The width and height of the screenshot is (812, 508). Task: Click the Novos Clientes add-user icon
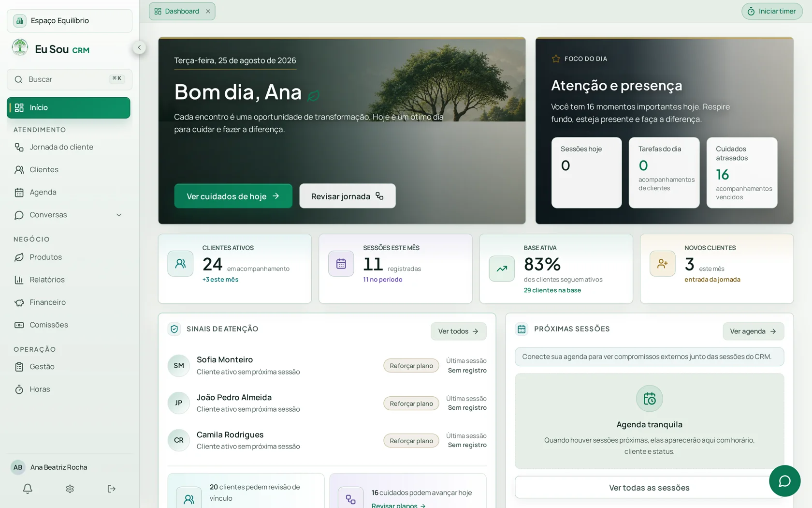pos(662,264)
